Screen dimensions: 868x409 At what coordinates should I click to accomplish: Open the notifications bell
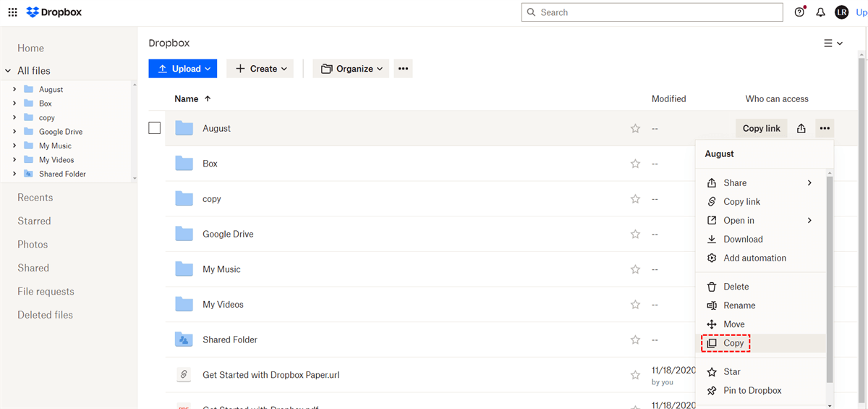(x=820, y=12)
